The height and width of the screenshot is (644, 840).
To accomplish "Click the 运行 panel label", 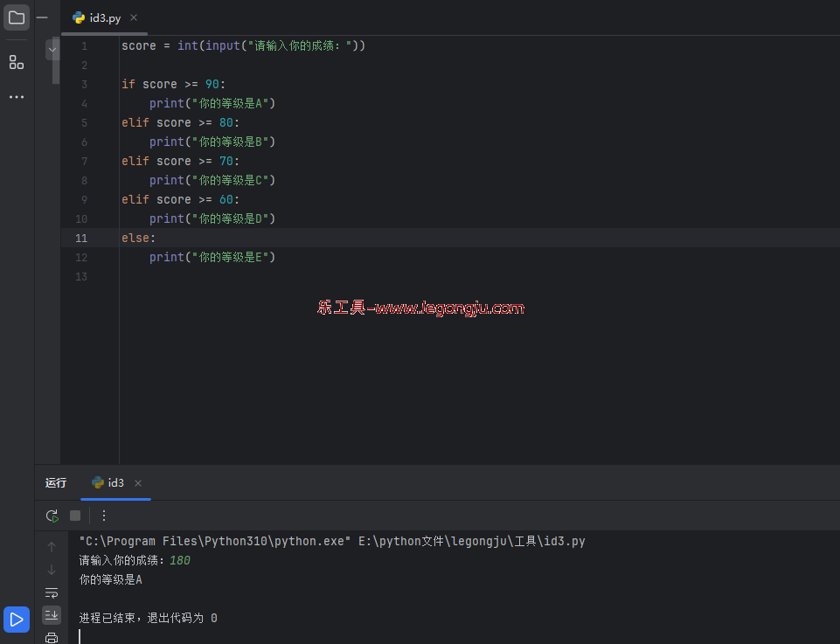I will [x=55, y=482].
